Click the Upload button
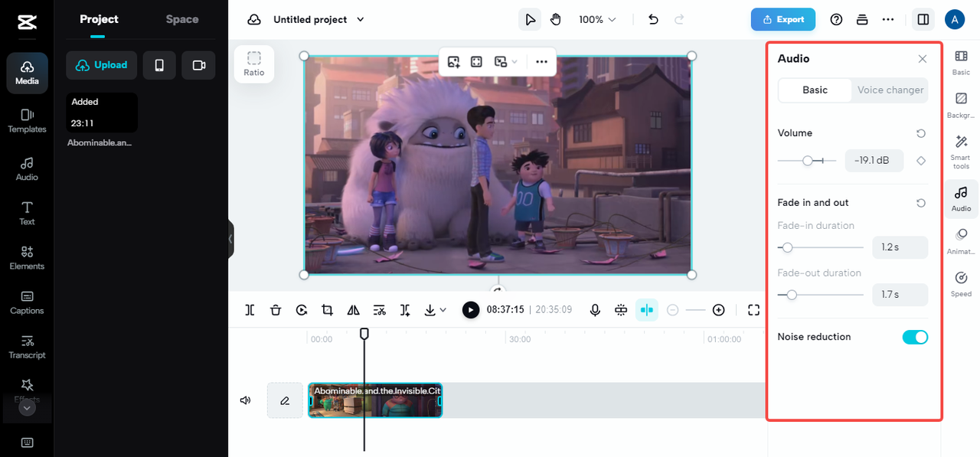The height and width of the screenshot is (457, 980). tap(101, 65)
